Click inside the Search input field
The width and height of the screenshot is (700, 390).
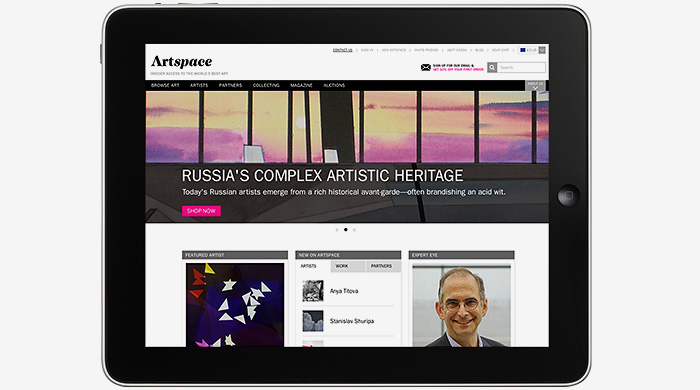(521, 67)
